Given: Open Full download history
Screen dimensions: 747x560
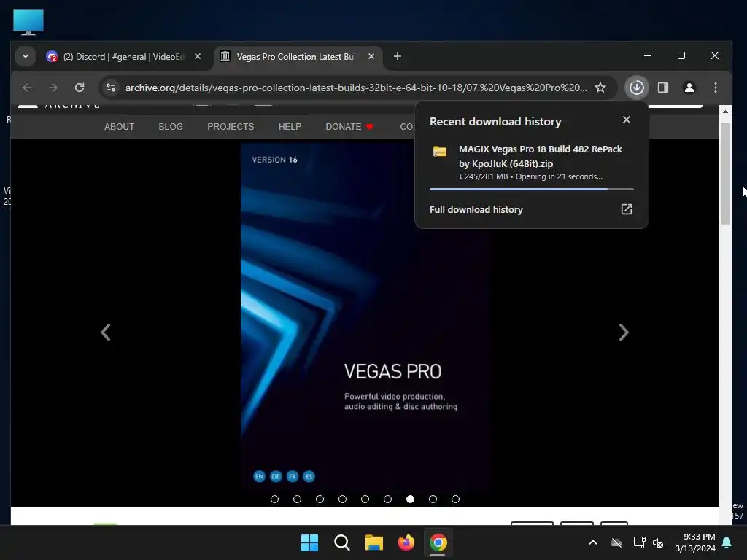Looking at the screenshot, I should coord(476,209).
